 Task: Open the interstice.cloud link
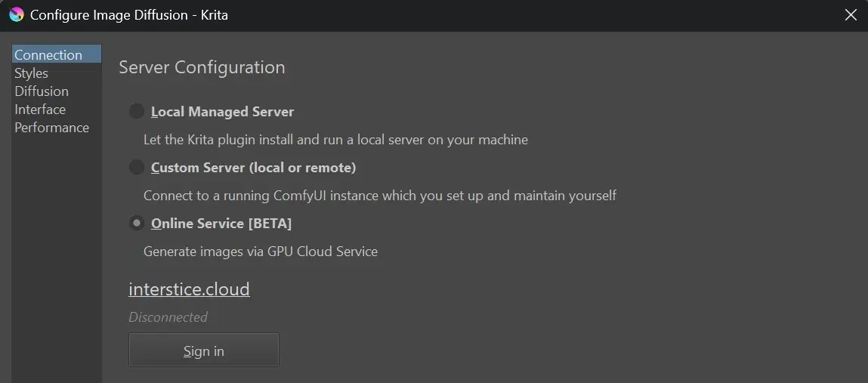pyautogui.click(x=190, y=289)
